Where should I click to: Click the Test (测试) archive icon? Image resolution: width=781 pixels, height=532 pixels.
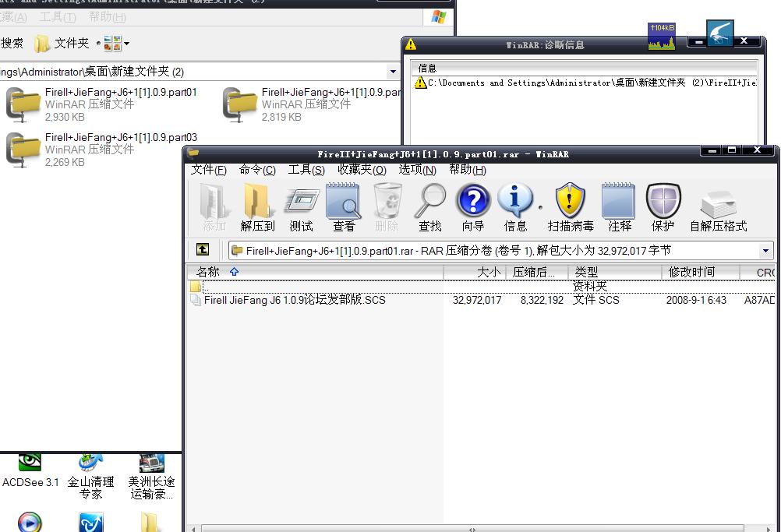click(302, 207)
